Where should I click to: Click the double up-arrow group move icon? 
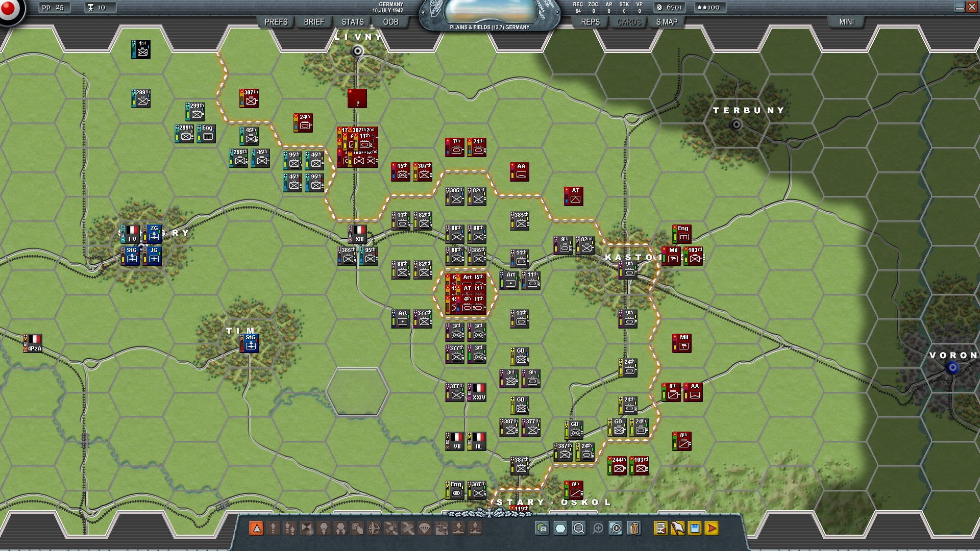click(x=290, y=529)
